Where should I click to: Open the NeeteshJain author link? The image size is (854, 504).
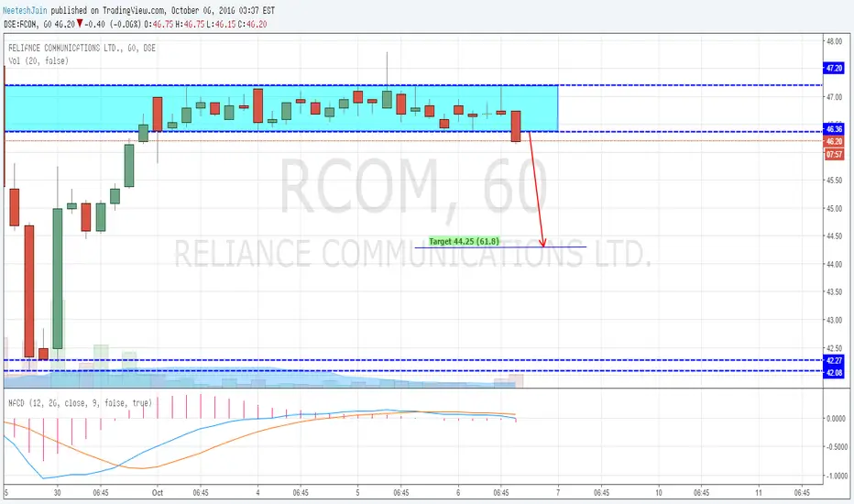[25, 10]
